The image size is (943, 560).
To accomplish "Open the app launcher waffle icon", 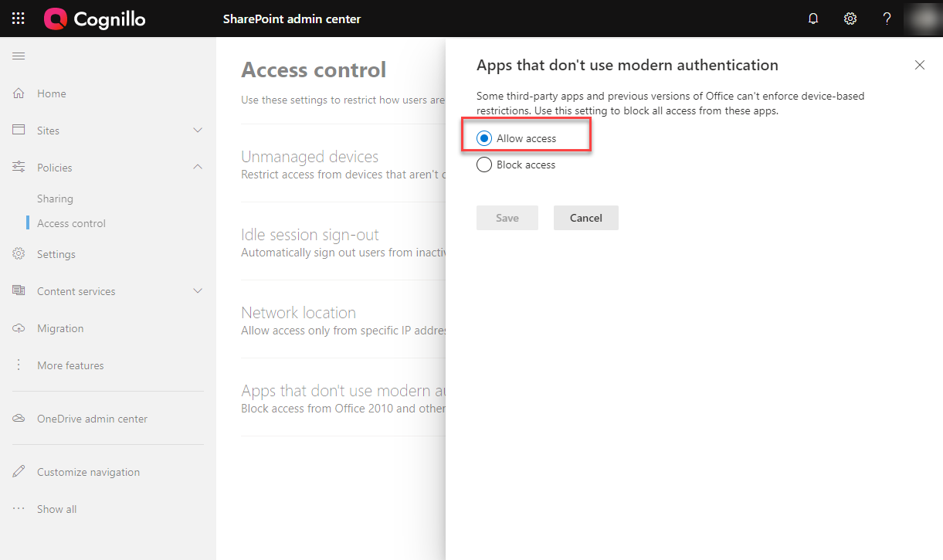I will pyautogui.click(x=19, y=19).
